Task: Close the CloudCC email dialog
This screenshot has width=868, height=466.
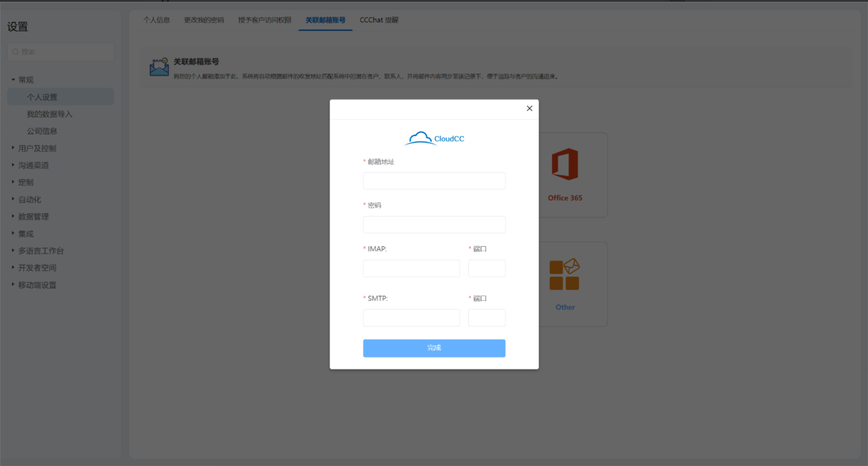Action: 529,109
